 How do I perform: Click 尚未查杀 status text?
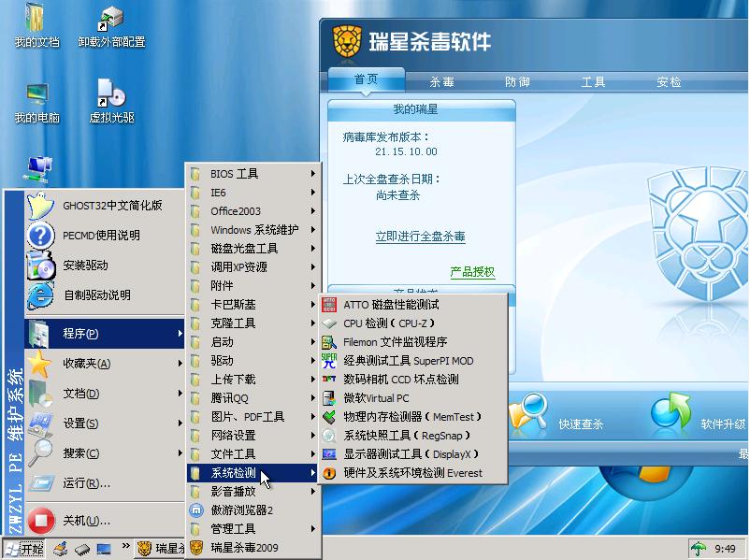(397, 195)
